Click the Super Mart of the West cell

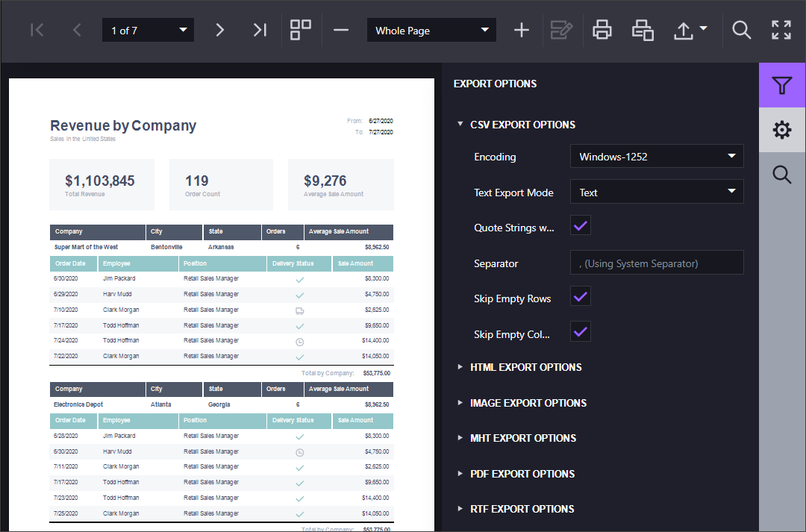86,247
